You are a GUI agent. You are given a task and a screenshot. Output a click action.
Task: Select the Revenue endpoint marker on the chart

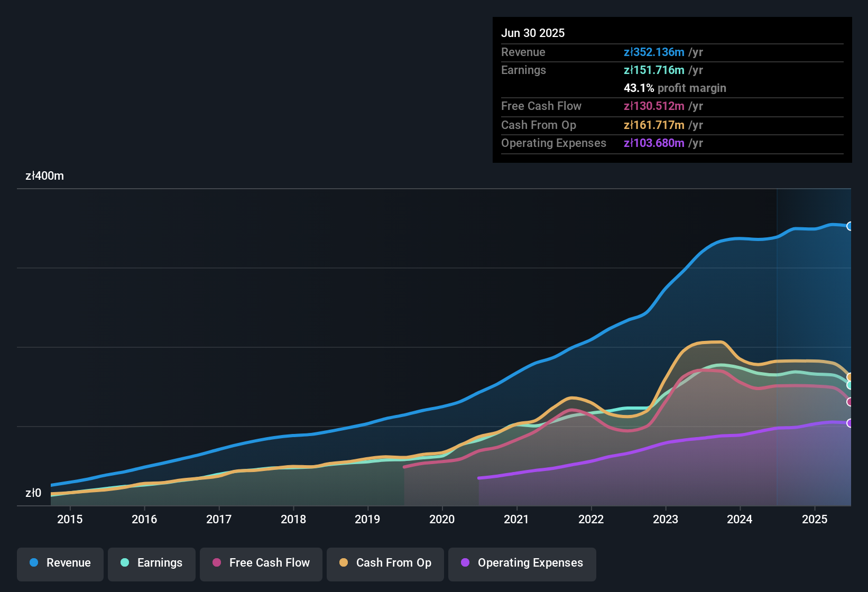click(x=850, y=226)
